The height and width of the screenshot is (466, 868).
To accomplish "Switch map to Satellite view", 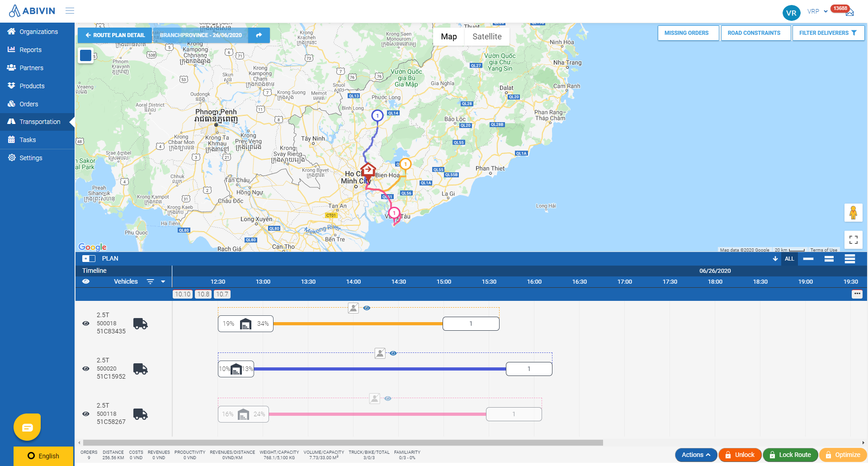I will tap(487, 37).
